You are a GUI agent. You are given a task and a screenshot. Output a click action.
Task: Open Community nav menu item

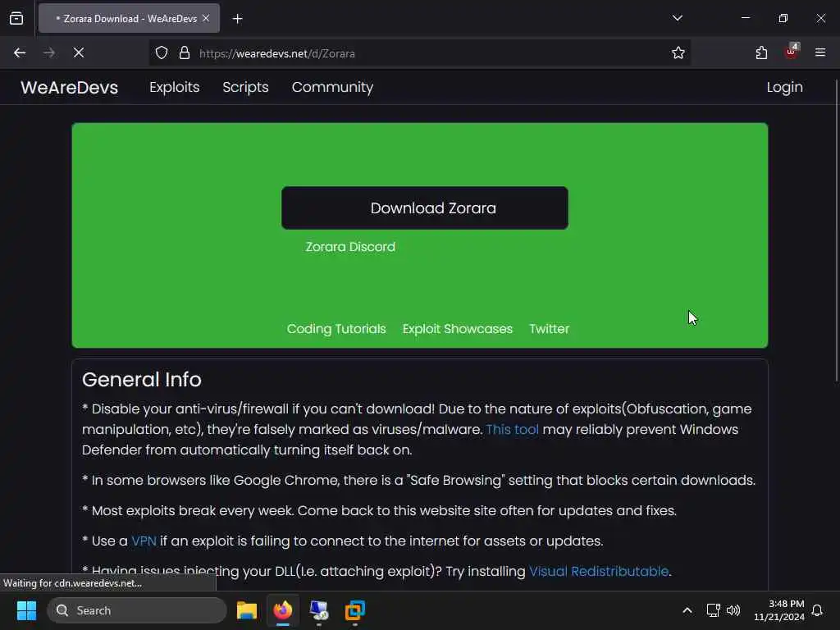pos(333,87)
